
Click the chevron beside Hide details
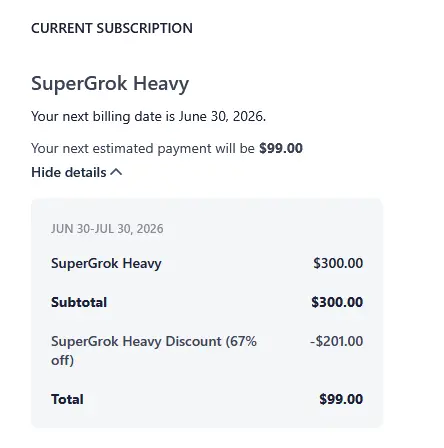coord(116,172)
